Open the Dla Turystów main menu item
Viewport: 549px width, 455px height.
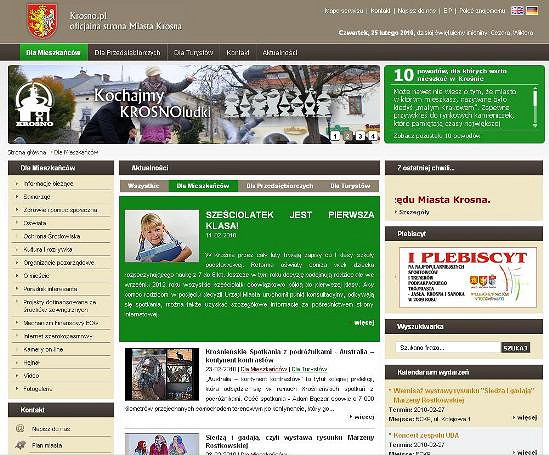tap(193, 52)
